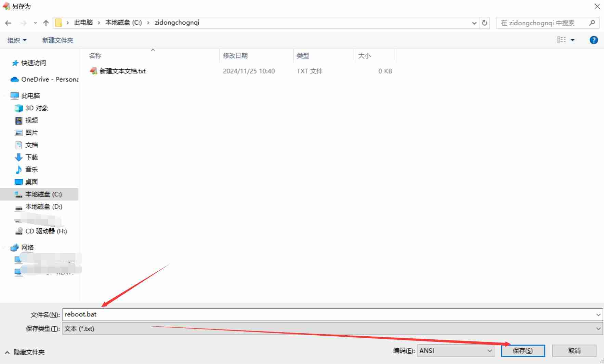
Task: Select 此电脑 in the address bar
Action: click(x=83, y=23)
